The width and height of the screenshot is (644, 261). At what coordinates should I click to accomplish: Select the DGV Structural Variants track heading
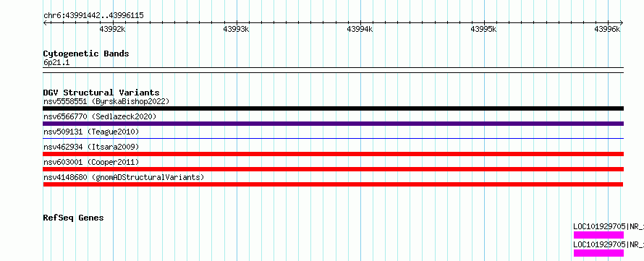tap(101, 93)
